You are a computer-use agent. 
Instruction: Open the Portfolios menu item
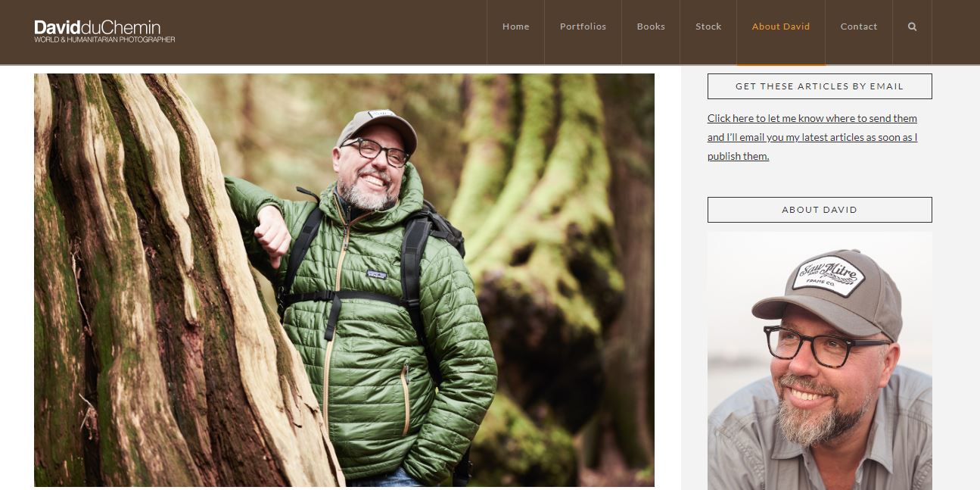[583, 27]
